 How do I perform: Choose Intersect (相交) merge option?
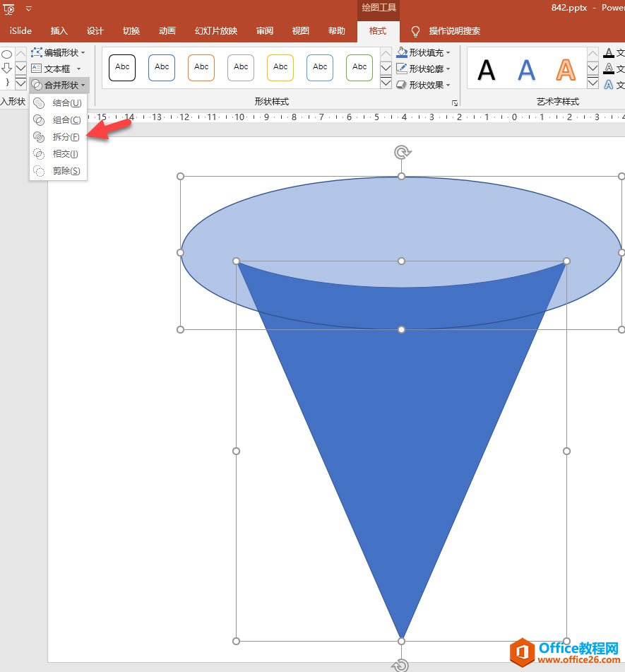[x=65, y=154]
